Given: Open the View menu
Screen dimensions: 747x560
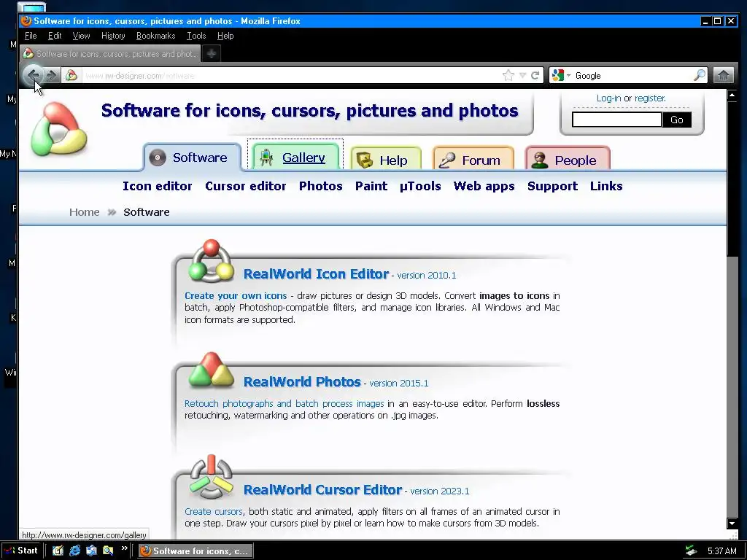Looking at the screenshot, I should [x=81, y=36].
